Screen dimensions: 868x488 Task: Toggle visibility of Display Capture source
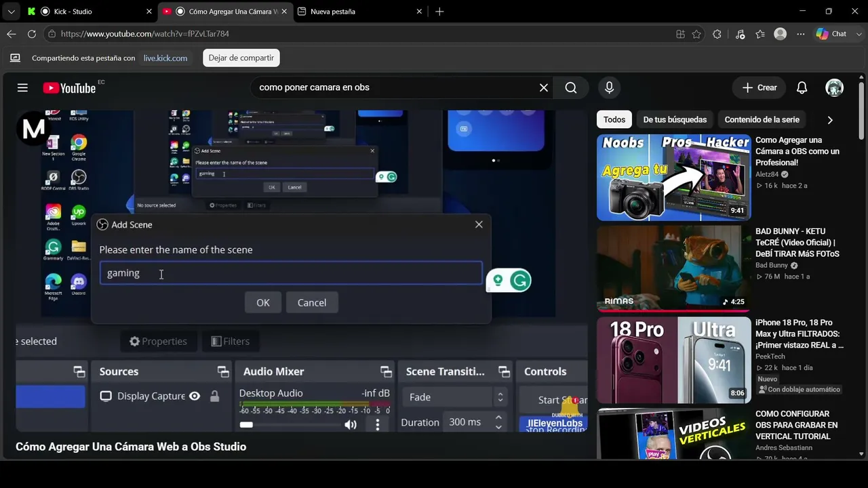195,396
